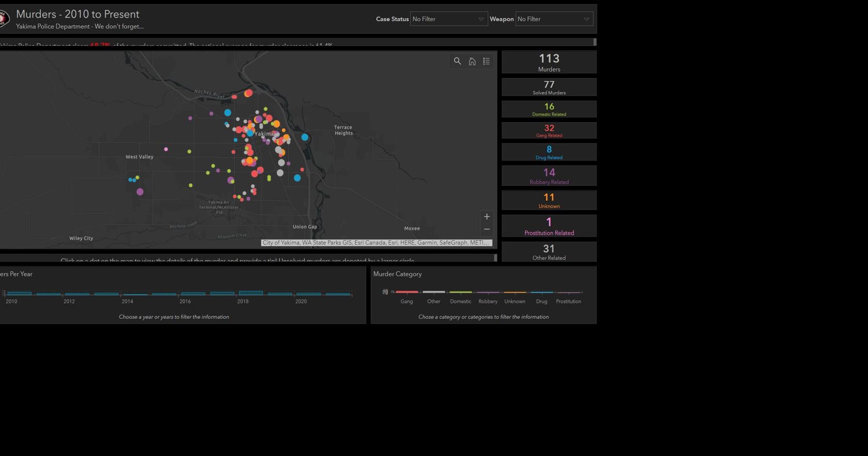Open the map search tool
The height and width of the screenshot is (456, 868).
coord(457,61)
